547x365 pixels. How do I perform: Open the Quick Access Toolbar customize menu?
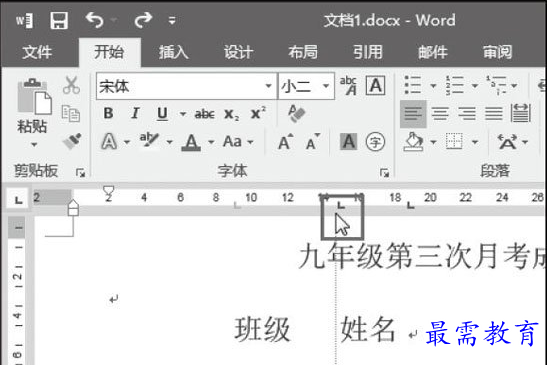172,21
